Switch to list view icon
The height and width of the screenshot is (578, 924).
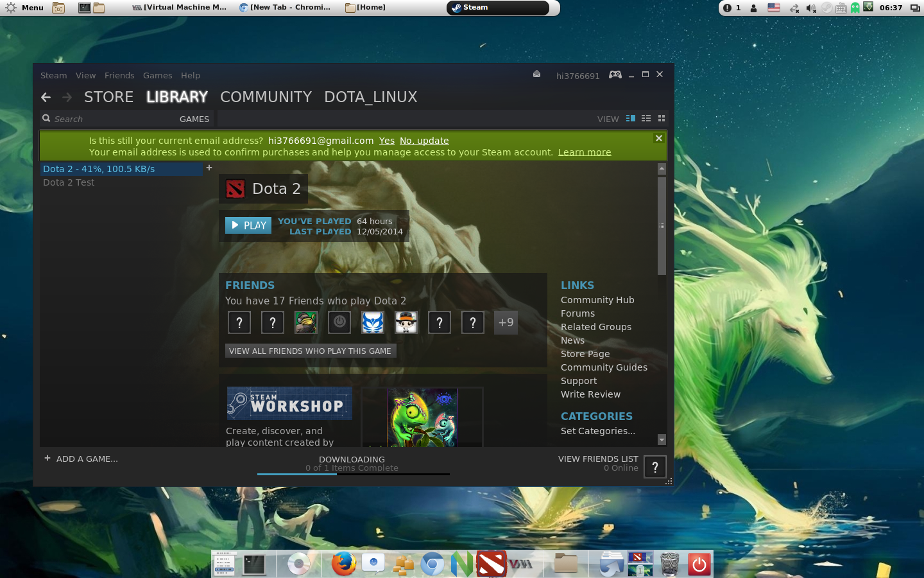[x=646, y=118]
